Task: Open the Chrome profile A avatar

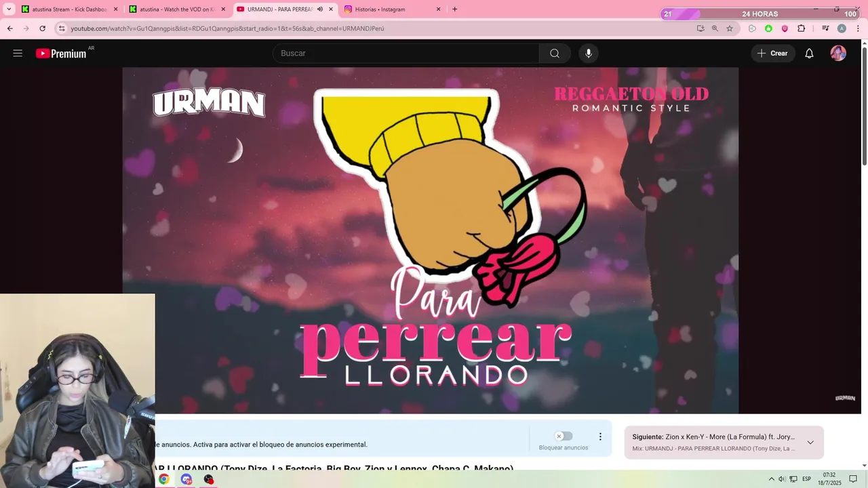Action: point(842,28)
